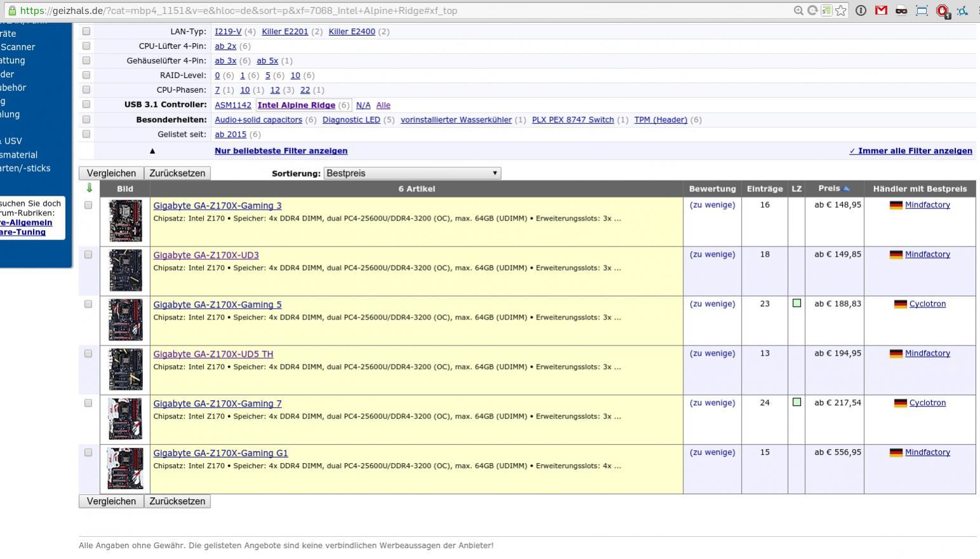Tick the RAID-Level filter checkbox
The image size is (980, 559).
pos(86,75)
